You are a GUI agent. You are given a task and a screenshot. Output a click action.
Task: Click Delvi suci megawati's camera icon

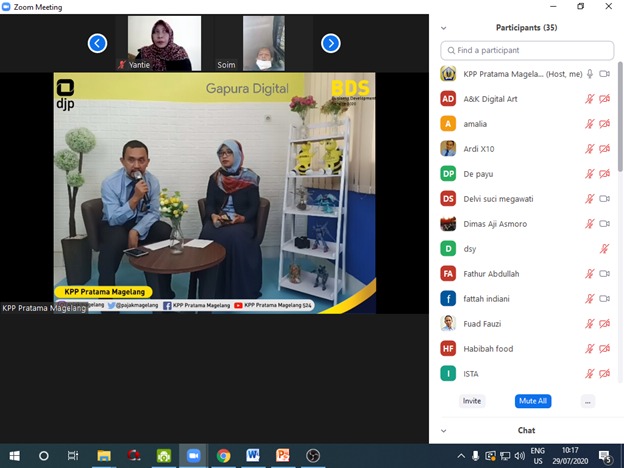point(604,199)
